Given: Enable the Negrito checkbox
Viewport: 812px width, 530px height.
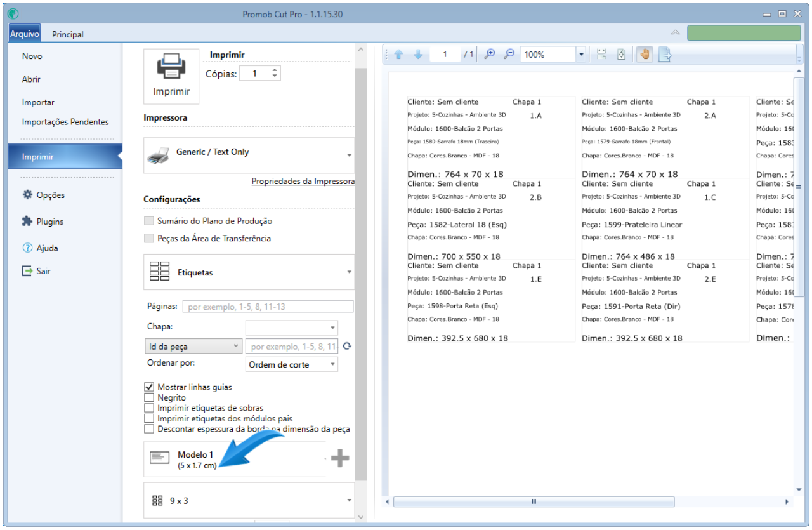Looking at the screenshot, I should tap(149, 397).
